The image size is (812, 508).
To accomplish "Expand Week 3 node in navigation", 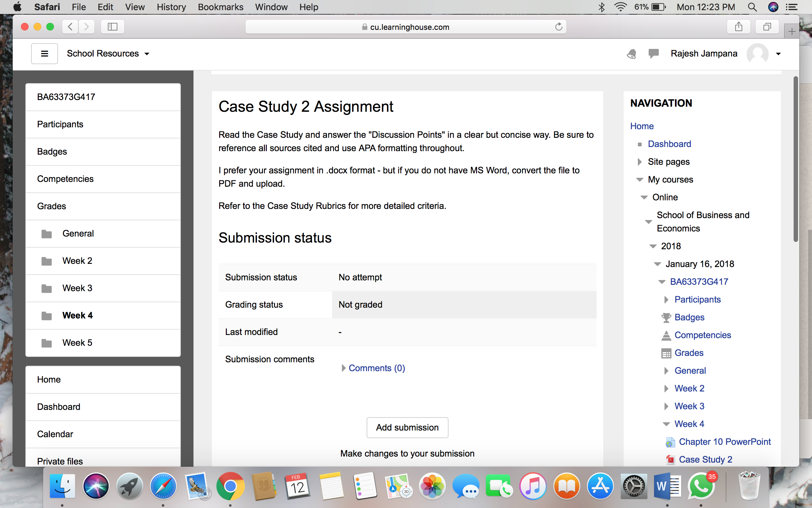I will click(666, 406).
